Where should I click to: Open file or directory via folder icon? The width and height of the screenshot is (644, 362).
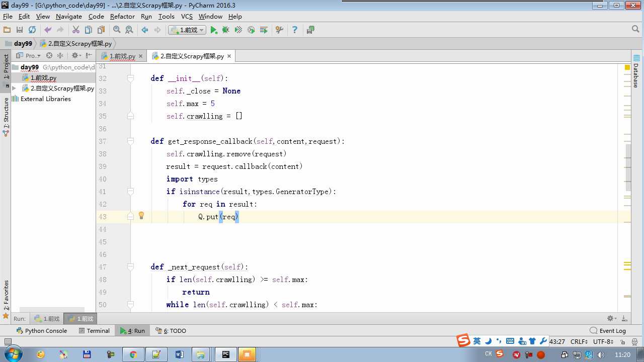[x=7, y=30]
